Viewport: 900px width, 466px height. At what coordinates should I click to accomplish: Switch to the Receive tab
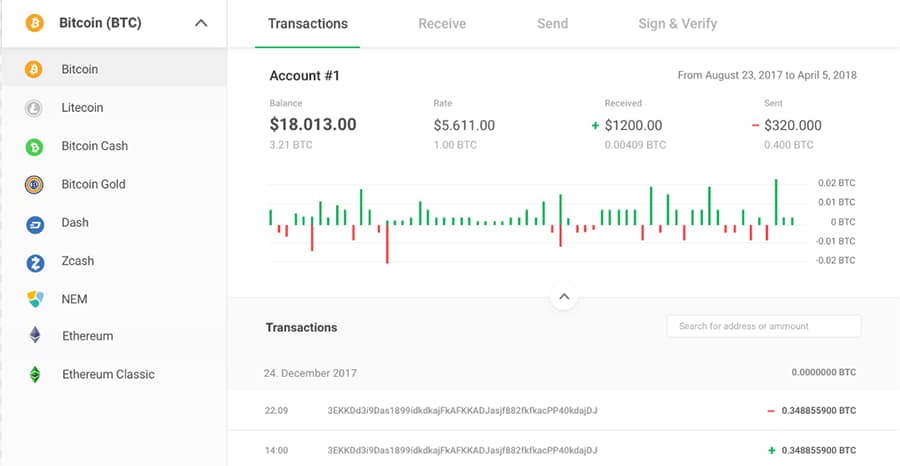tap(442, 23)
